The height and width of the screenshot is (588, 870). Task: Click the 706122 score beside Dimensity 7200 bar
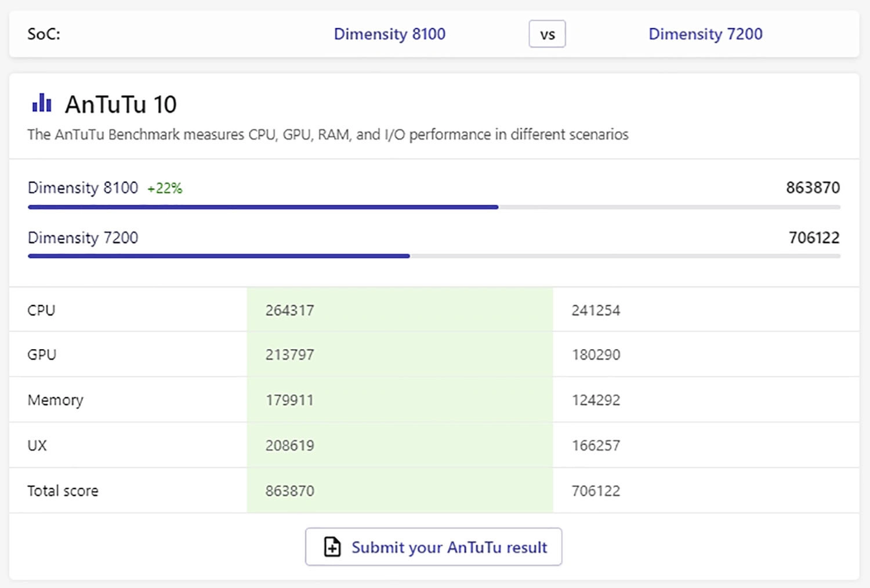(814, 238)
